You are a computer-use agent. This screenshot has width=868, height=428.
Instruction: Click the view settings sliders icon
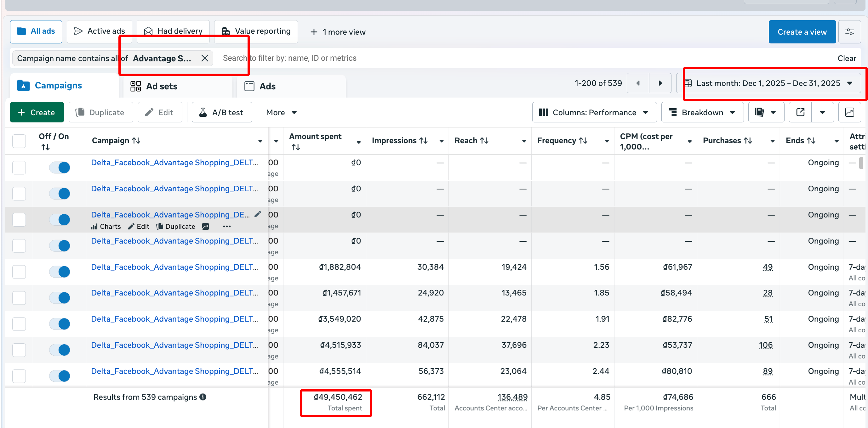pos(849,32)
